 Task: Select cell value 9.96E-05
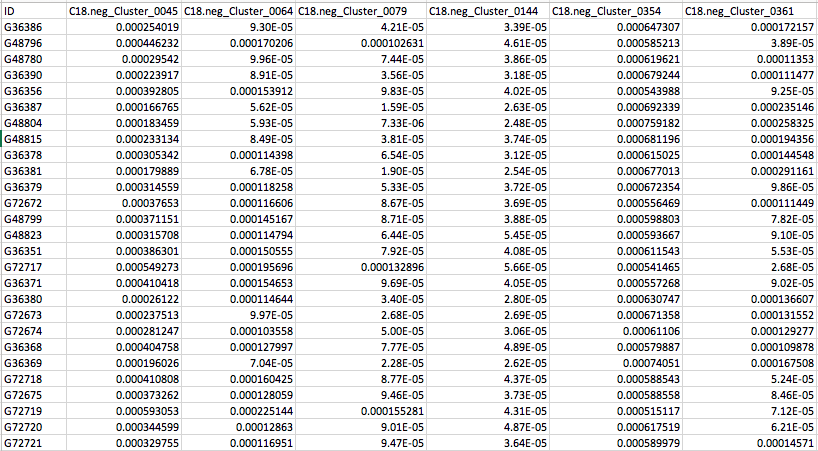(239, 59)
